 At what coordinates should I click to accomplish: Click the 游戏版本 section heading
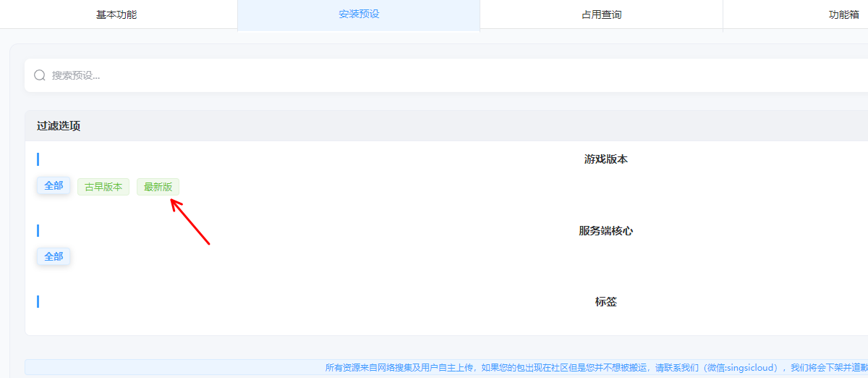605,159
